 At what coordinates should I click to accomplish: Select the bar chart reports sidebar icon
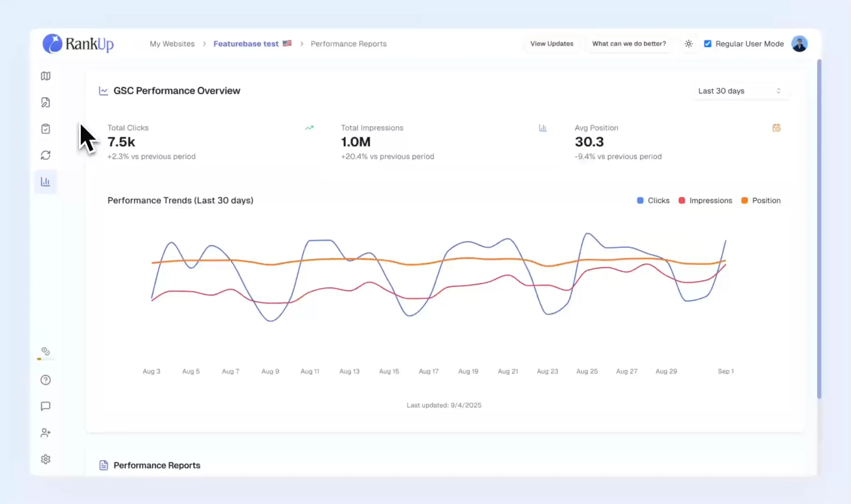pos(46,182)
